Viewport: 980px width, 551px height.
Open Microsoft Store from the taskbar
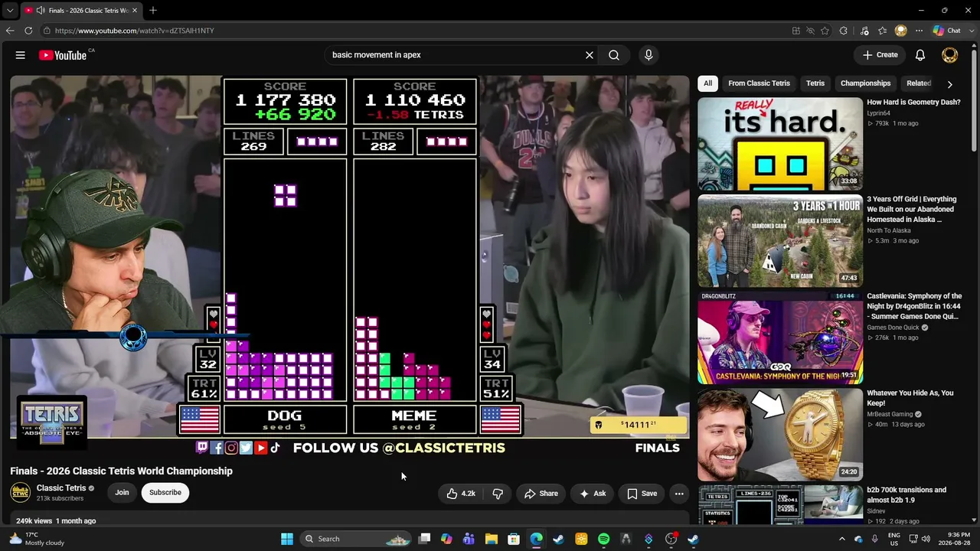[x=514, y=539]
